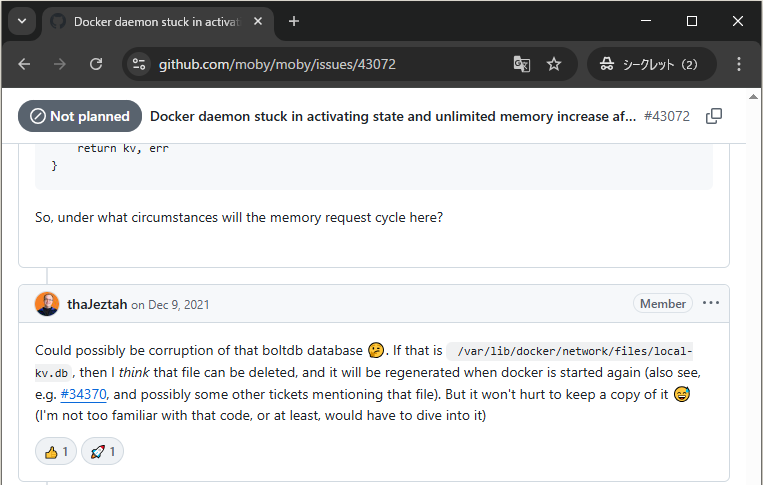Click the Dec 9, 2021 timestamp
The height and width of the screenshot is (485, 763).
click(178, 305)
